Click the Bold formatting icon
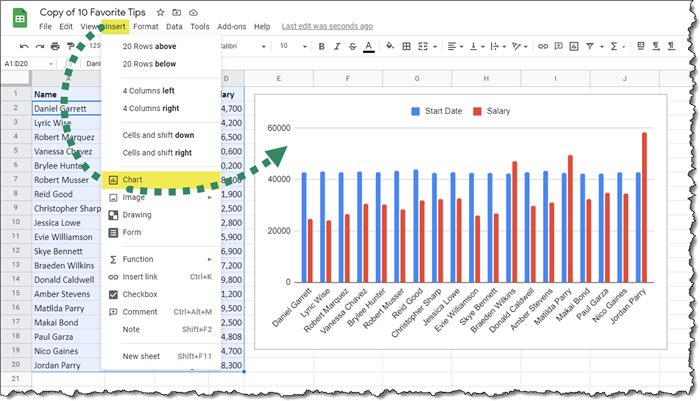The height and width of the screenshot is (401, 700). coord(321,46)
